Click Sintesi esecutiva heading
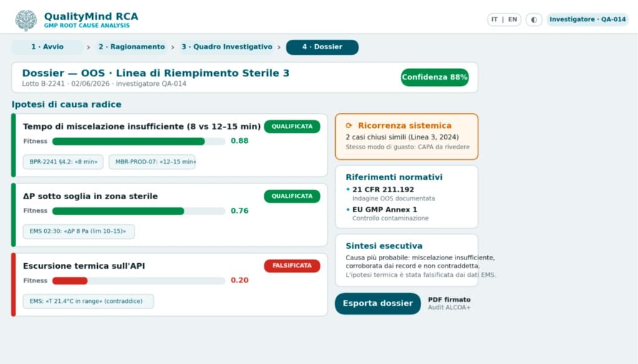The height and width of the screenshot is (364, 638). [384, 246]
